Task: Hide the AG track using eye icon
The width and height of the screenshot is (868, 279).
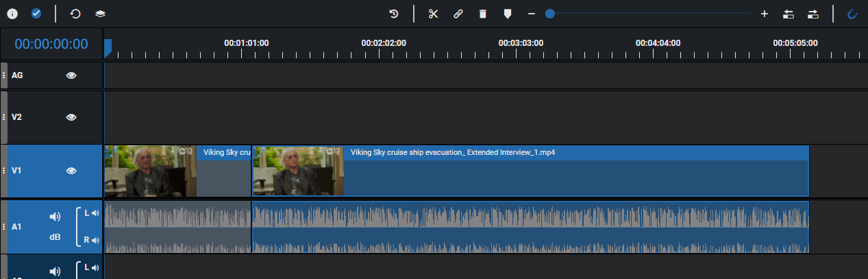Action: tap(71, 75)
